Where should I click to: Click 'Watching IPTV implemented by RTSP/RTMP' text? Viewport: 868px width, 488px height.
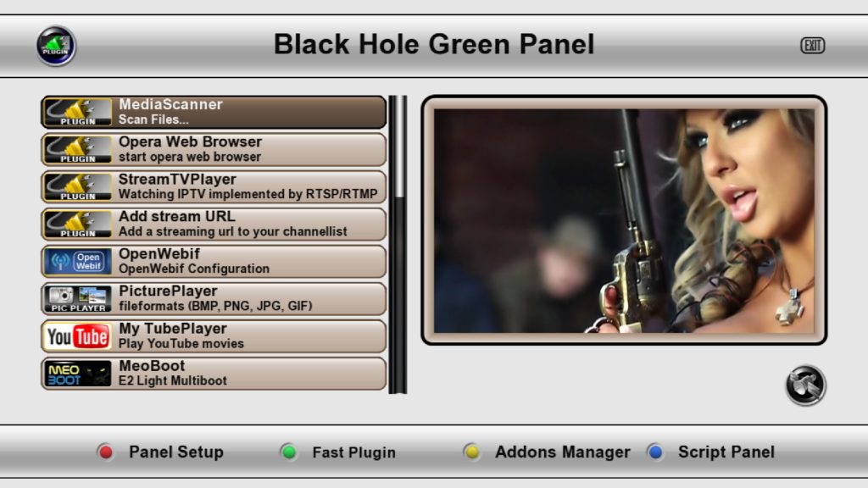248,194
